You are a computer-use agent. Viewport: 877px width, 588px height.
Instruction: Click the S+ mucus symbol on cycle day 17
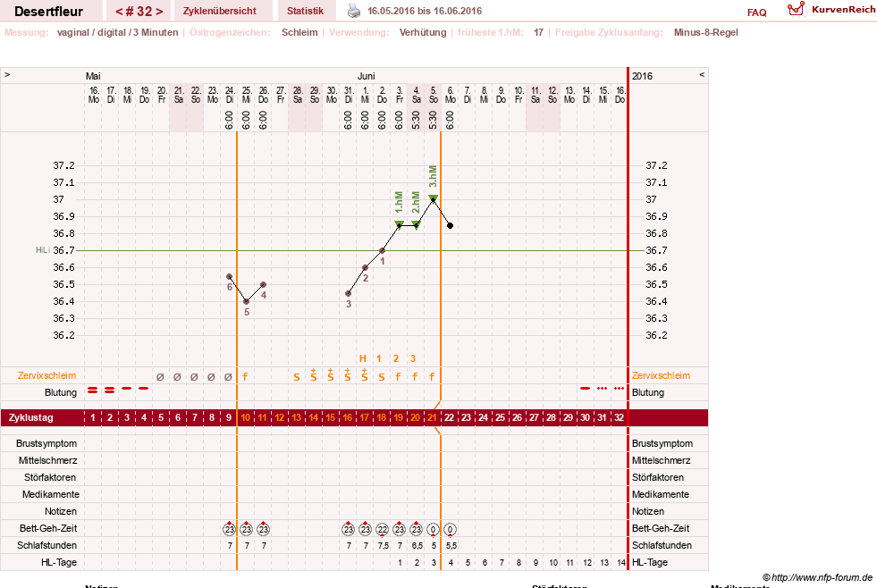click(365, 375)
